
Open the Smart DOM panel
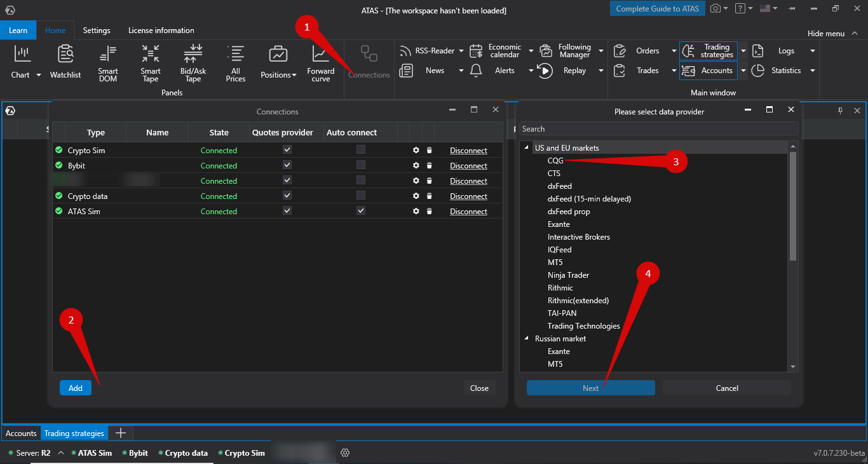point(108,64)
